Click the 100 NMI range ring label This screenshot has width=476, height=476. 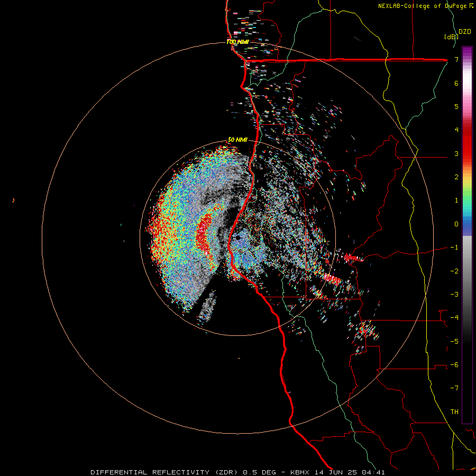click(x=237, y=42)
